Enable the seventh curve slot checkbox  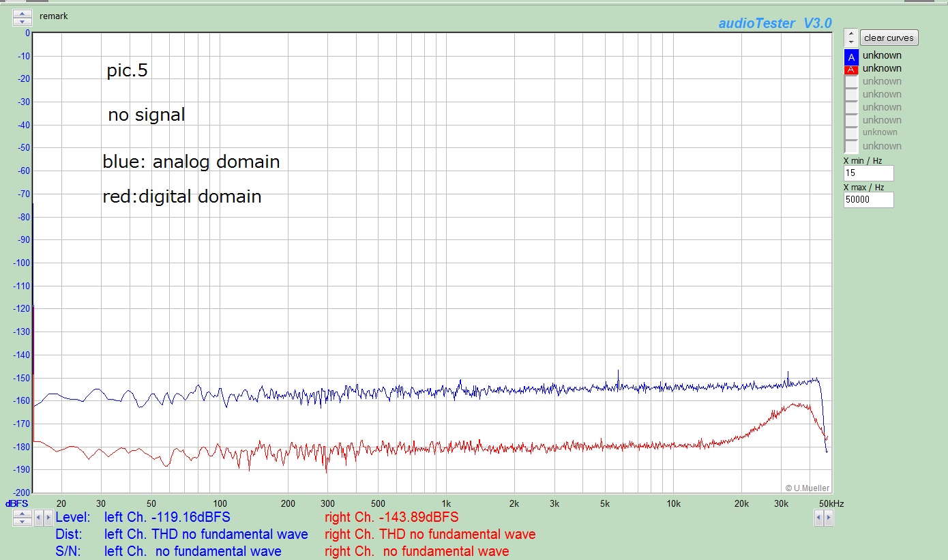(x=851, y=133)
